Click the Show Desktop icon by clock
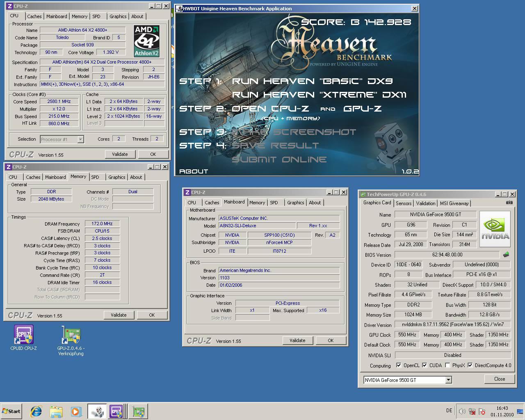 (x=520, y=411)
